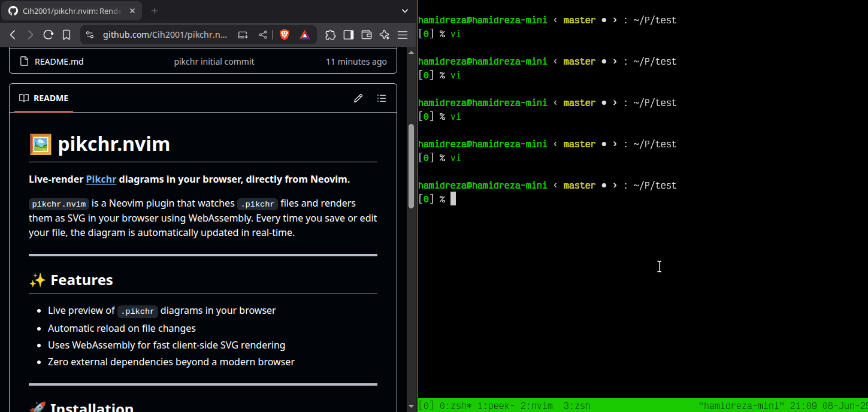The height and width of the screenshot is (412, 868).
Task: Select tmux window 3:zsh in status bar
Action: [577, 406]
